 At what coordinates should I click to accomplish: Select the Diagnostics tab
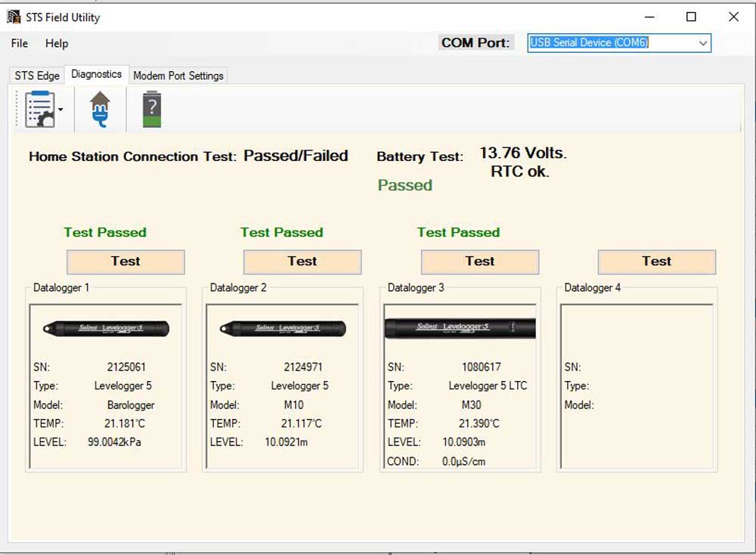(97, 74)
